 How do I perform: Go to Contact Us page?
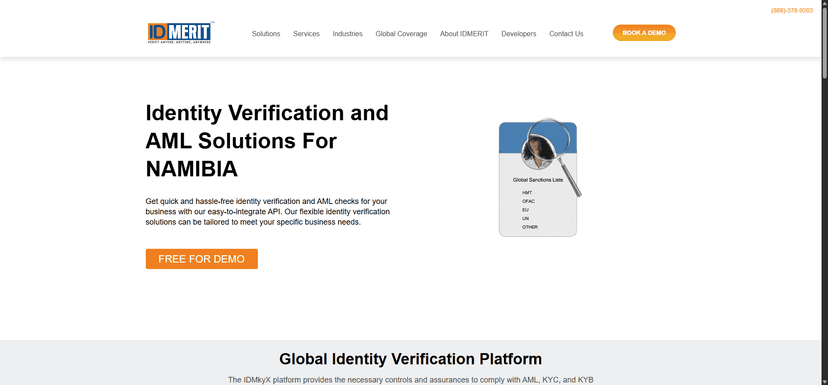(566, 34)
